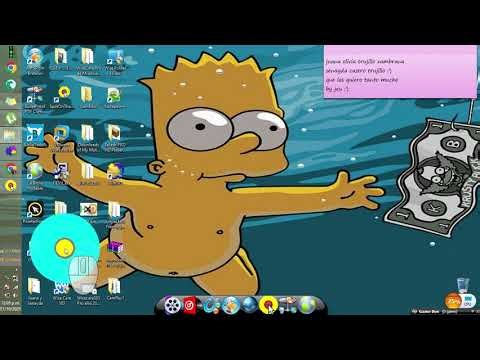Viewport: 480px width, 360px height.
Task: Click the clock at the taskbar bottom
Action: tap(11, 306)
